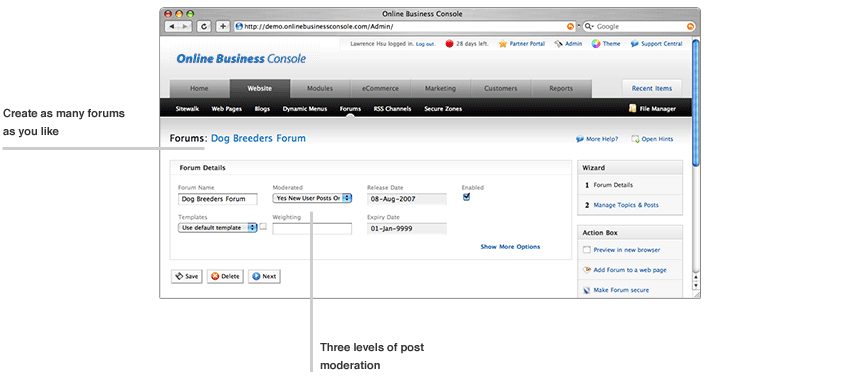Select RSS Channels in the submenu

point(392,109)
